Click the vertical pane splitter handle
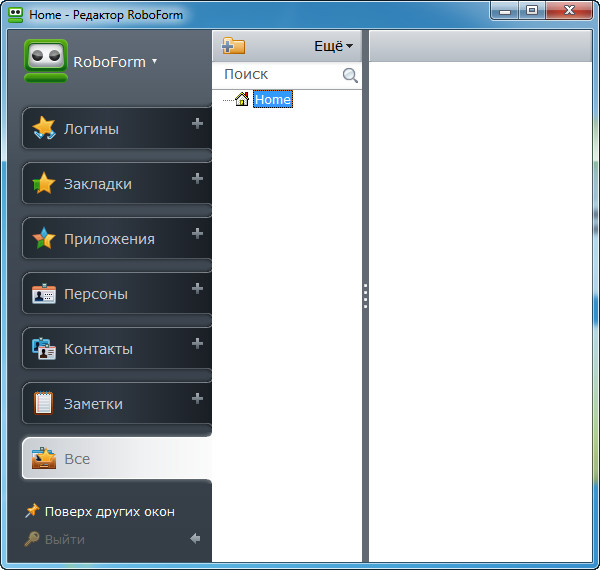The width and height of the screenshot is (600, 570). point(366,296)
